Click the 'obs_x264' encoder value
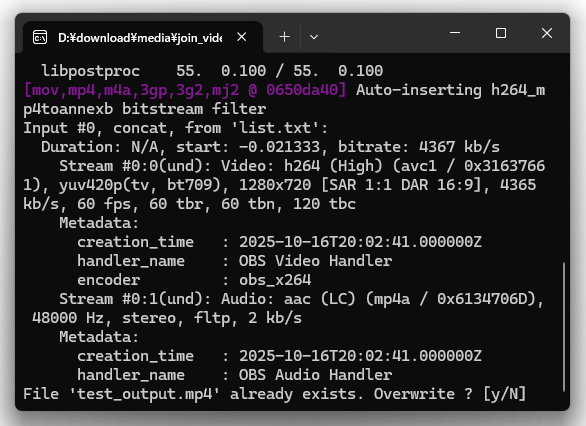The width and height of the screenshot is (586, 426). click(275, 280)
